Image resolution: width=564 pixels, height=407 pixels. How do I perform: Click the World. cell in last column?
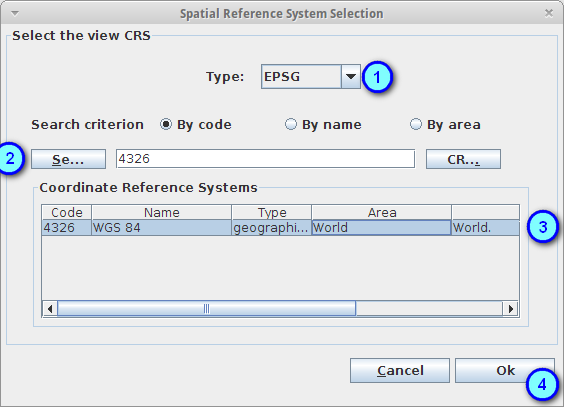click(486, 228)
